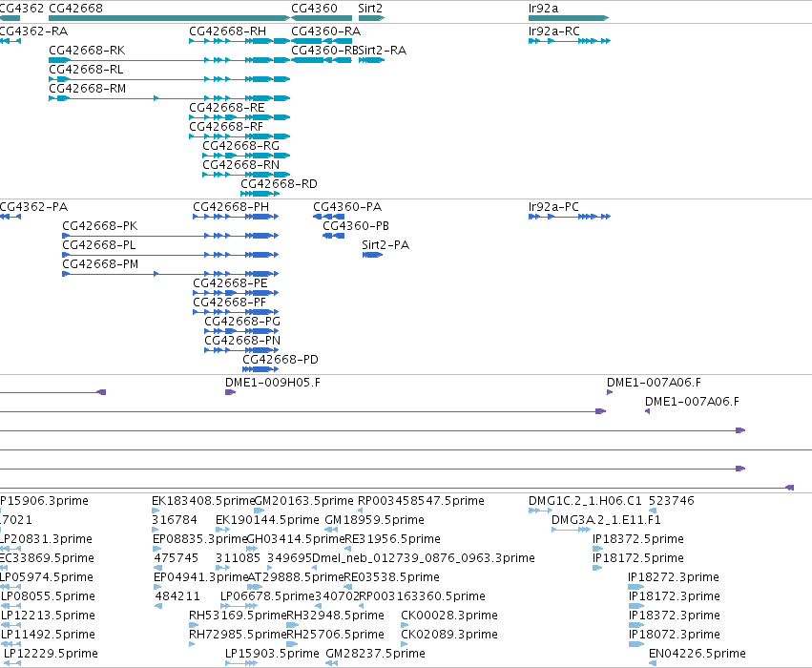Viewport: 812px width, 668px height.
Task: Open the 349695 feature label
Action: click(290, 558)
